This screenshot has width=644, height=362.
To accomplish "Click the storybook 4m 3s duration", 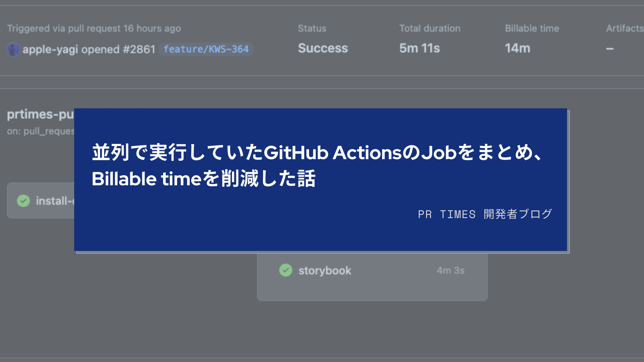I will (451, 271).
